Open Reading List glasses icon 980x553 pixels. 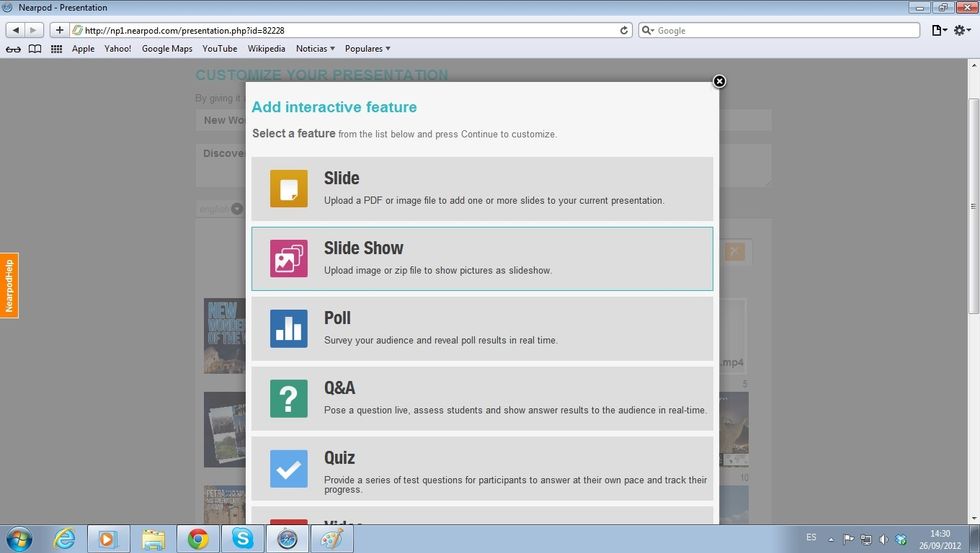coord(13,49)
